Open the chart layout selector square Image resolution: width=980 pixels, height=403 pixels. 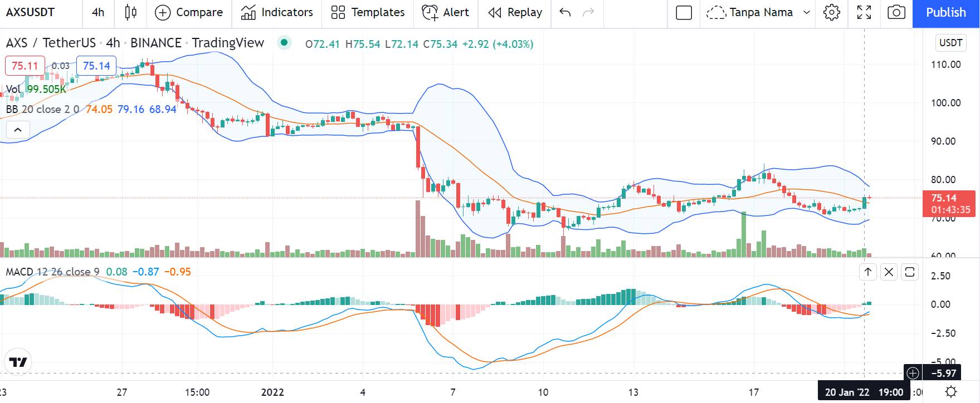(684, 12)
